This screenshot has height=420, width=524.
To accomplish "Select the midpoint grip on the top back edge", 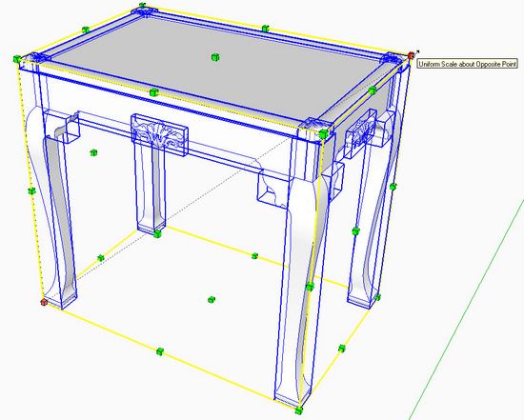I will pyautogui.click(x=265, y=29).
